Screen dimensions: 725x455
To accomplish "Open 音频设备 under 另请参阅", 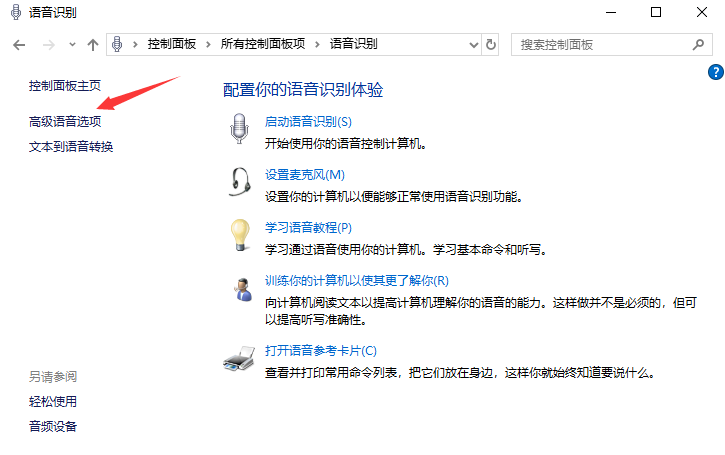I will 53,427.
